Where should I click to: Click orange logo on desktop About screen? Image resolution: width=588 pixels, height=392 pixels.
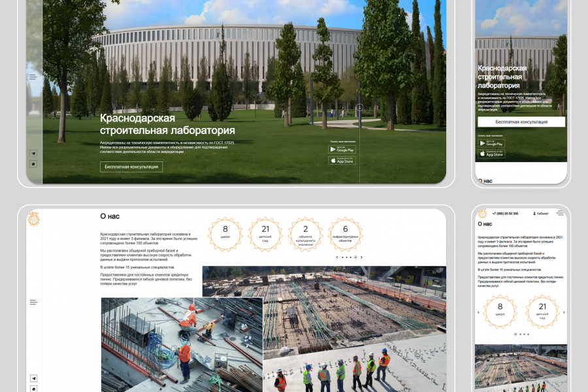(34, 219)
